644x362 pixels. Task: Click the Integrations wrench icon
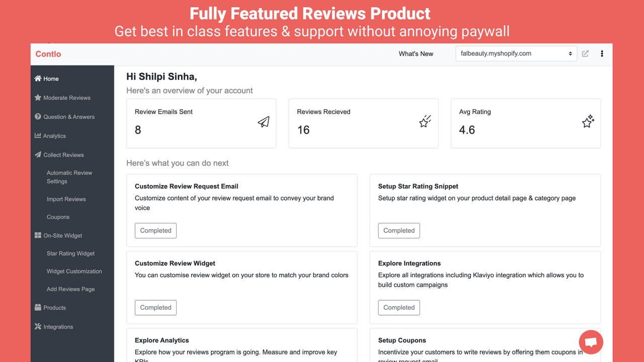(37, 326)
